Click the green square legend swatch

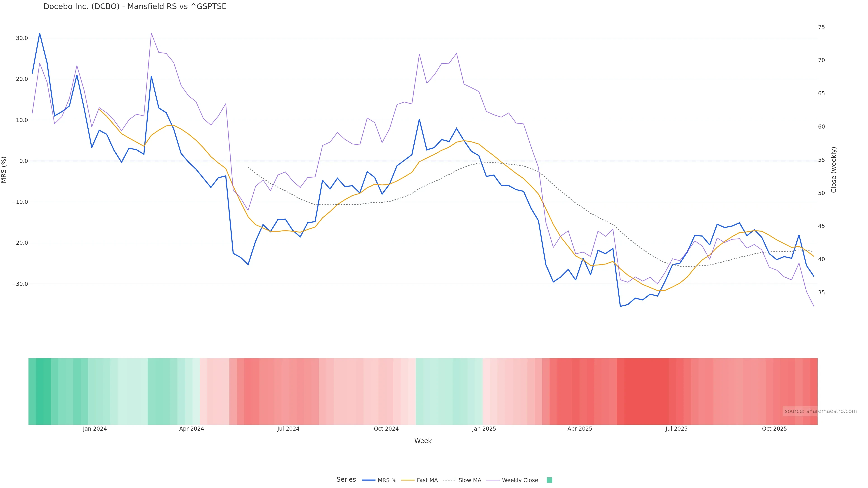pos(549,480)
